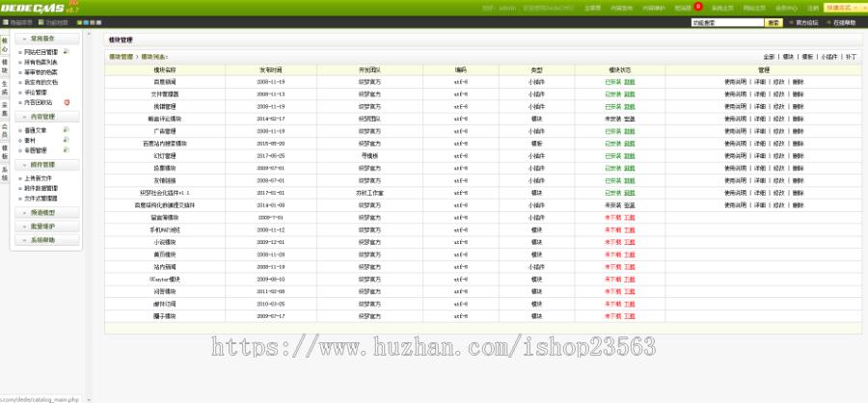
Task: Open 主菜单 in top bar
Action: [x=592, y=9]
